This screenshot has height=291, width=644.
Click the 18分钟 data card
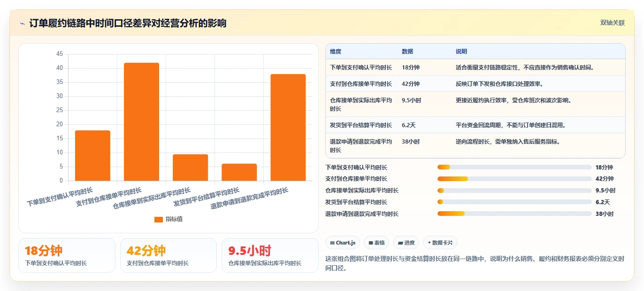tap(67, 255)
